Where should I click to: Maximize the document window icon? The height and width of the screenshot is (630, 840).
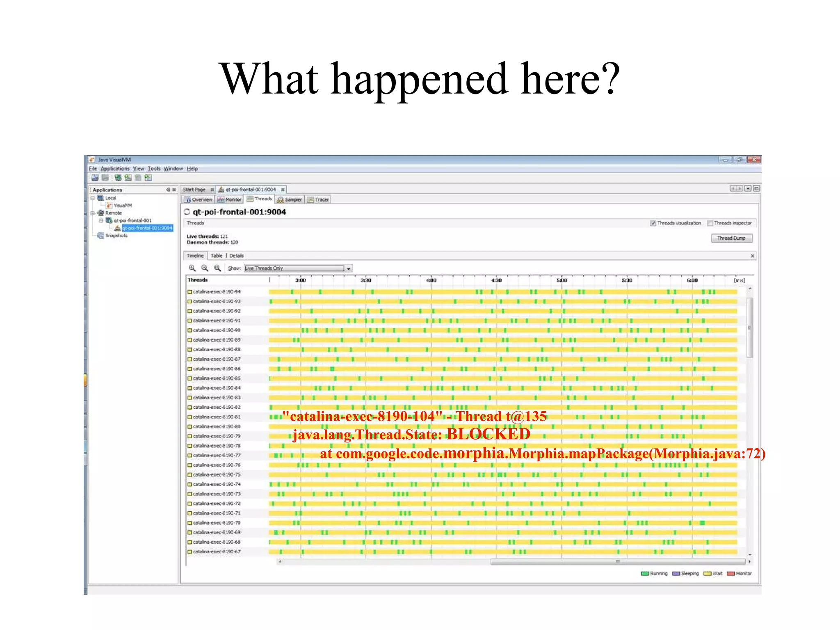click(x=757, y=188)
